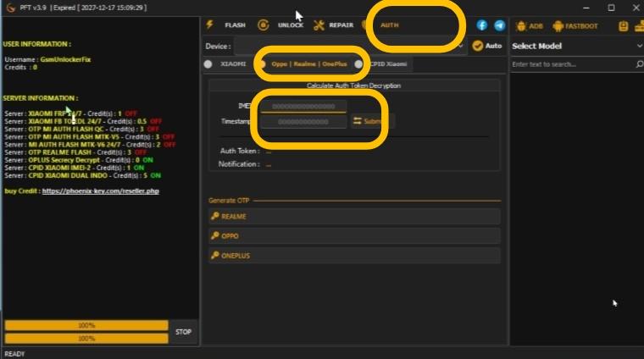Image resolution: width=644 pixels, height=359 pixels.
Task: Click the GsmUnlockerFix username text
Action: 66,59
